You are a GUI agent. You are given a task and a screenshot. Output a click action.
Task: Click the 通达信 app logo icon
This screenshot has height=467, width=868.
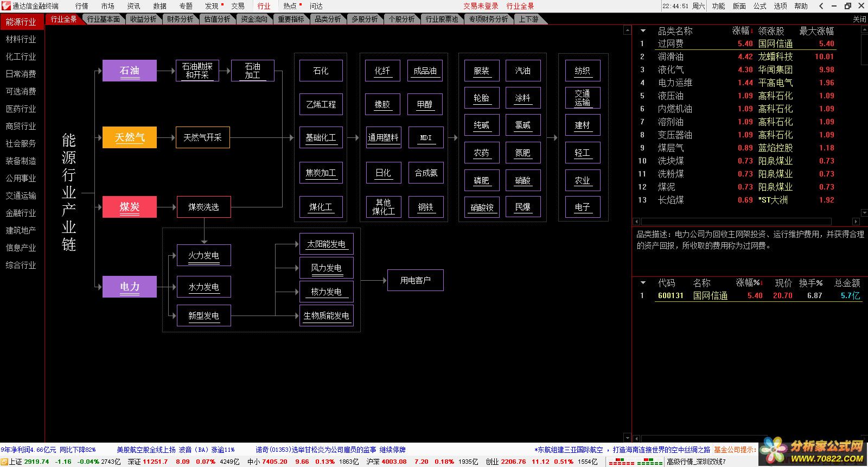point(6,6)
